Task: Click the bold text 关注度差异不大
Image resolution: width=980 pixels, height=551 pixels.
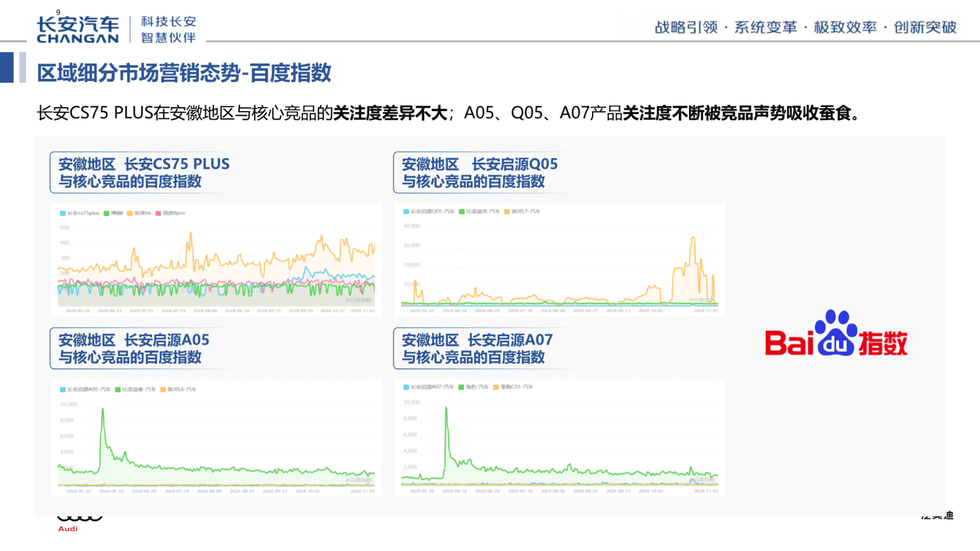Action: (390, 113)
